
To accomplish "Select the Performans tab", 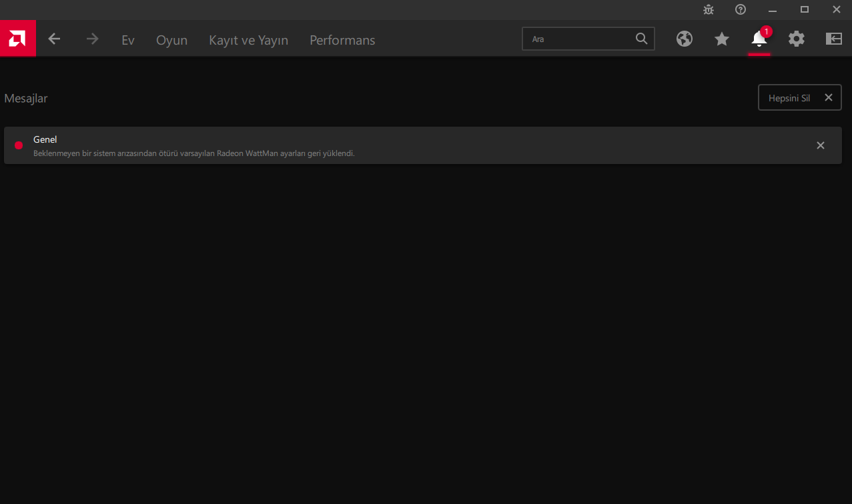I will tap(342, 40).
